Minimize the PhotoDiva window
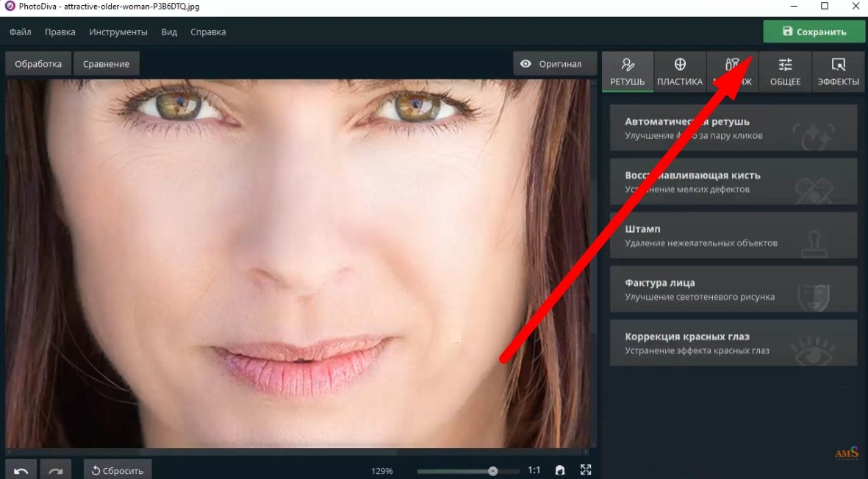Viewport: 868px width, 479px height. pyautogui.click(x=795, y=7)
